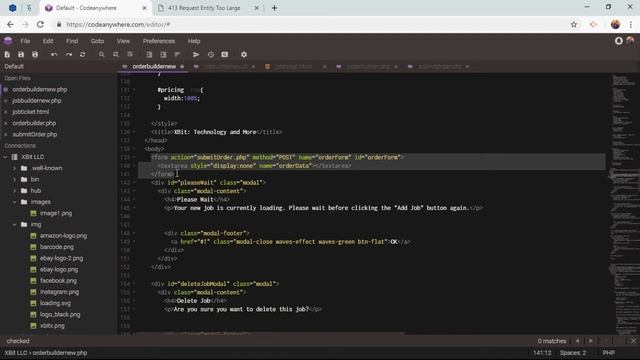Select amazon-logo.png in file tree
Viewport: 640px width, 360px height.
[x=63, y=236]
